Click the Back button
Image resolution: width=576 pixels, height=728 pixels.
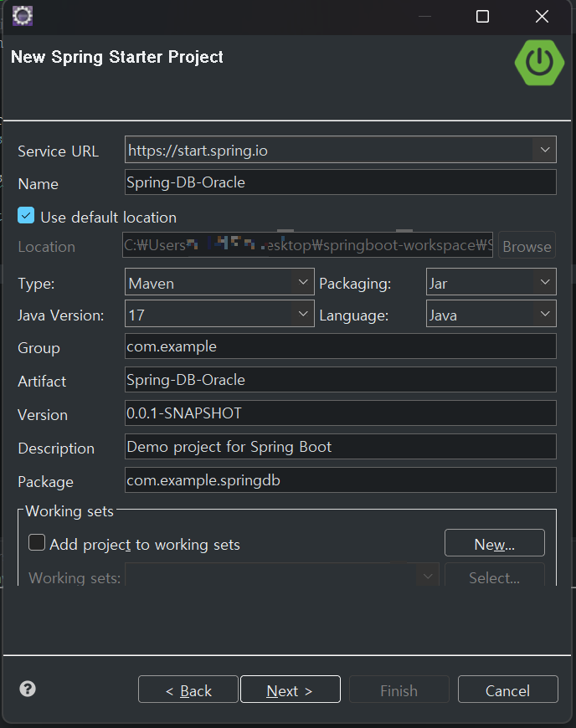click(188, 690)
